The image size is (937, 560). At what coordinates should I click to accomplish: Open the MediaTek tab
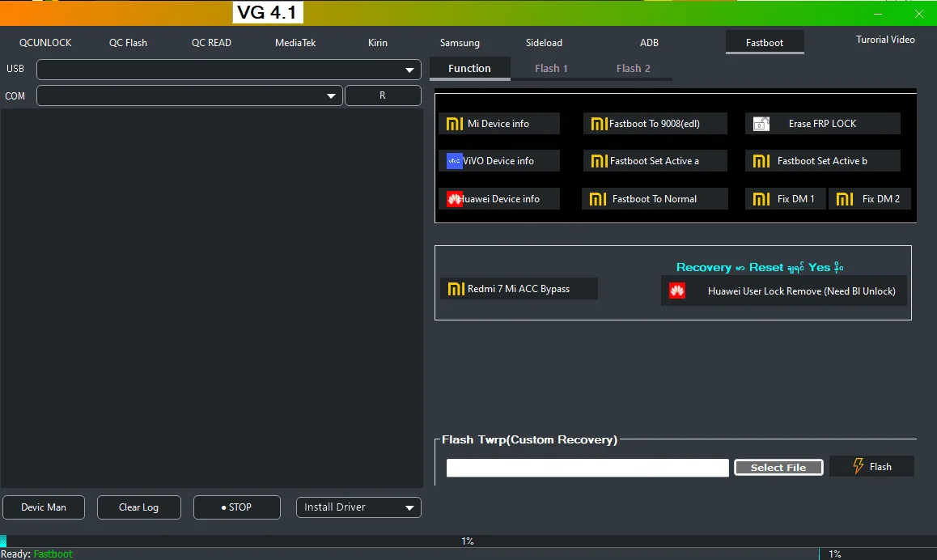pyautogui.click(x=295, y=42)
